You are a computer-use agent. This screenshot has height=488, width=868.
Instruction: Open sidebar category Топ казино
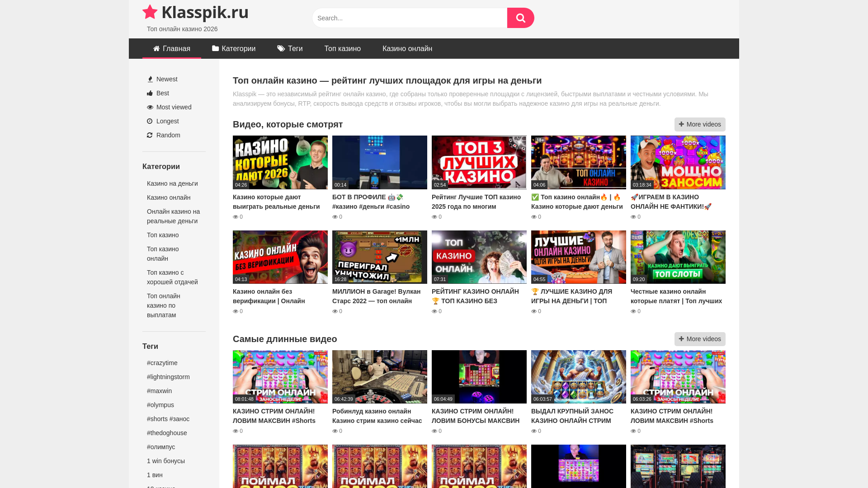(163, 235)
